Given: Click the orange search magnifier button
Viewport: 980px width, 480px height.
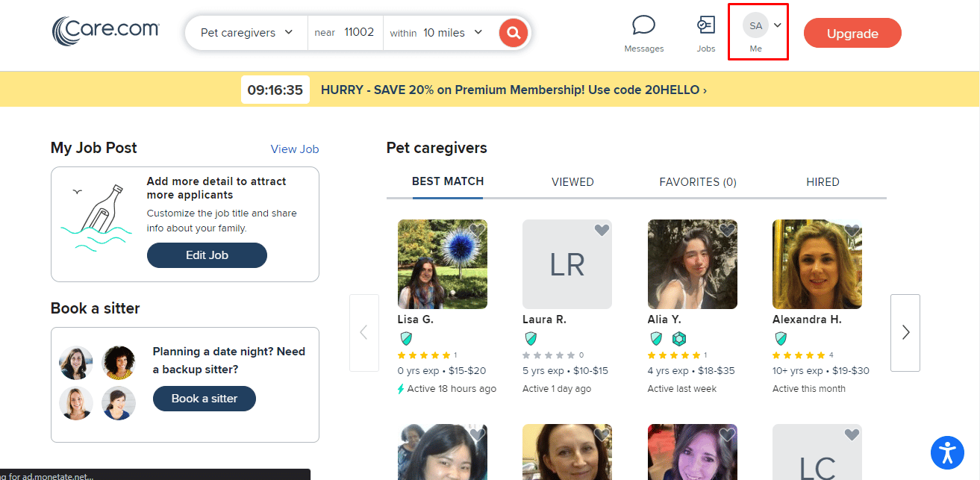Looking at the screenshot, I should pyautogui.click(x=514, y=33).
